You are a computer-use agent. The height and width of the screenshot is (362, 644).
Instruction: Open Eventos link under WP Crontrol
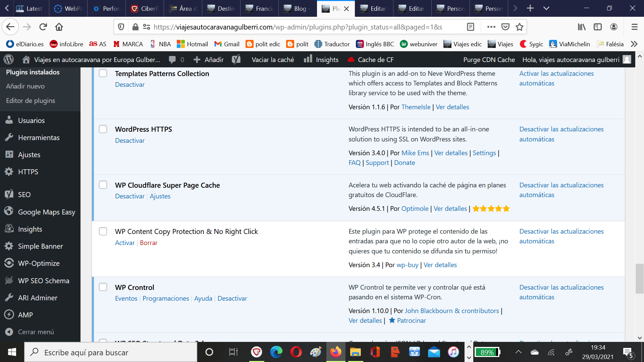coord(126,298)
